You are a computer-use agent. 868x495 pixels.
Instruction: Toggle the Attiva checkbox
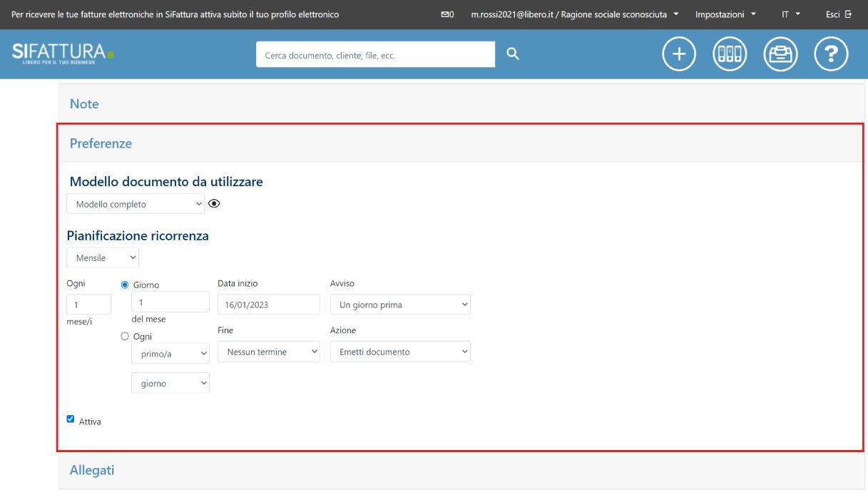click(x=71, y=419)
